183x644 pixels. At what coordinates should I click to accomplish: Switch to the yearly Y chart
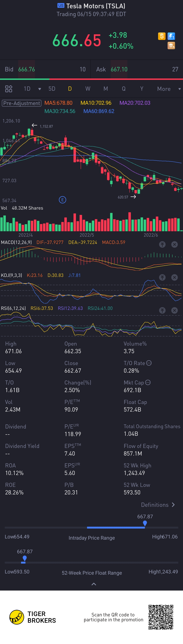(142, 89)
